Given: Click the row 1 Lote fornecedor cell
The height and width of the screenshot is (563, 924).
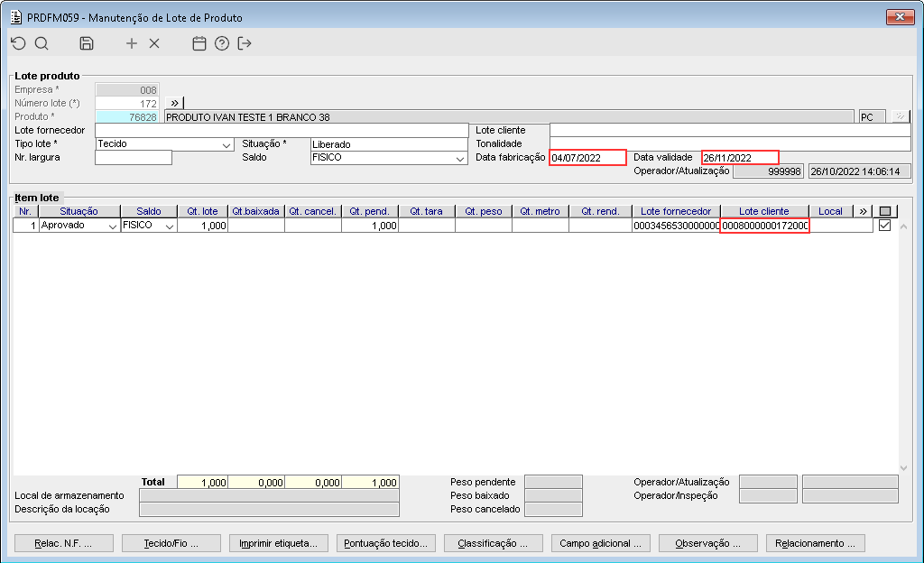Looking at the screenshot, I should point(676,226).
